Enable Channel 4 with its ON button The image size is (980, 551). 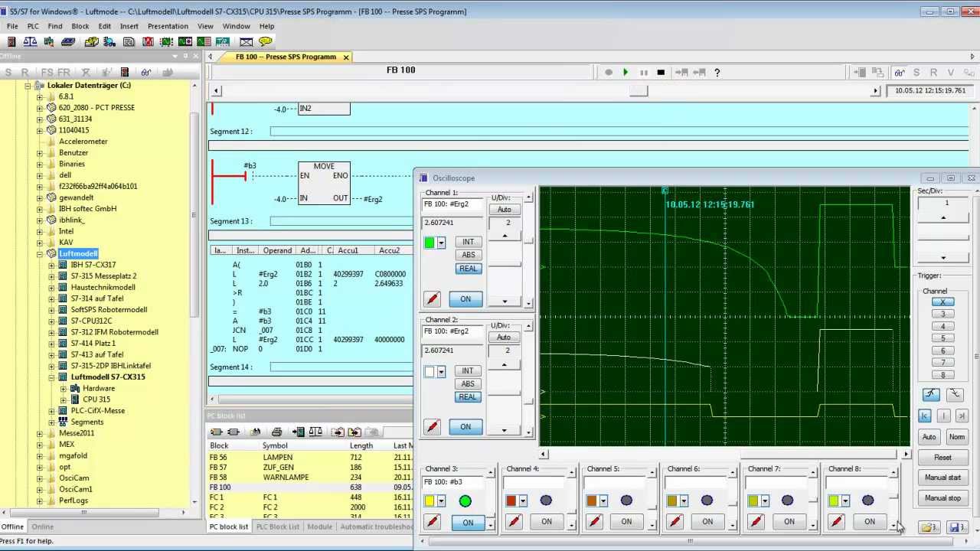(547, 522)
